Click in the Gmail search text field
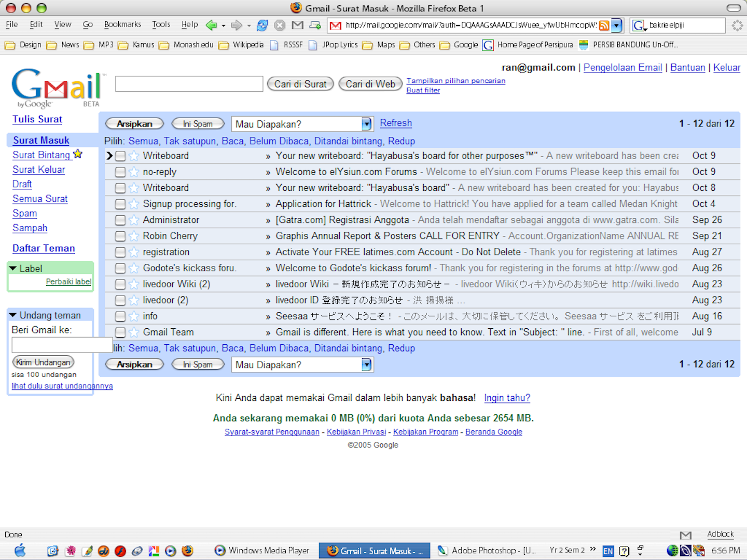 (189, 84)
